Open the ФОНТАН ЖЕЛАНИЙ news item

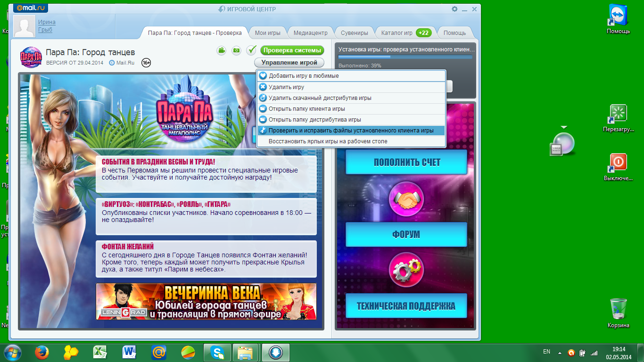point(206,259)
